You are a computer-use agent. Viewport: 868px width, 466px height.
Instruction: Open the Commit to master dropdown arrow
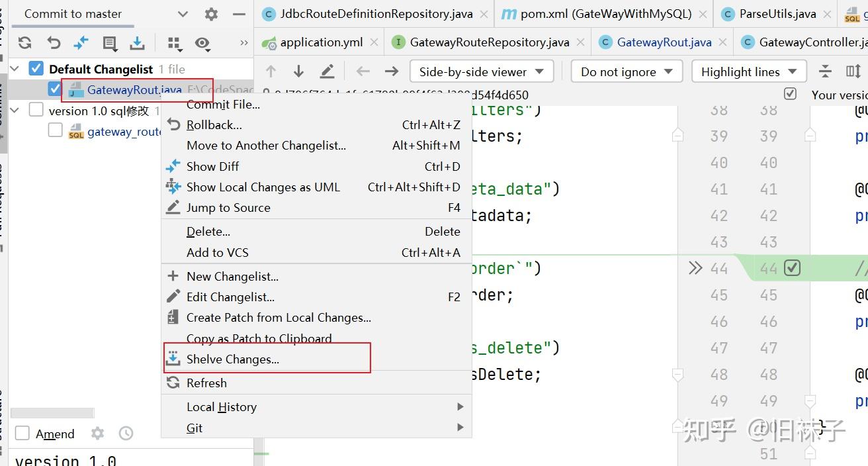(183, 14)
